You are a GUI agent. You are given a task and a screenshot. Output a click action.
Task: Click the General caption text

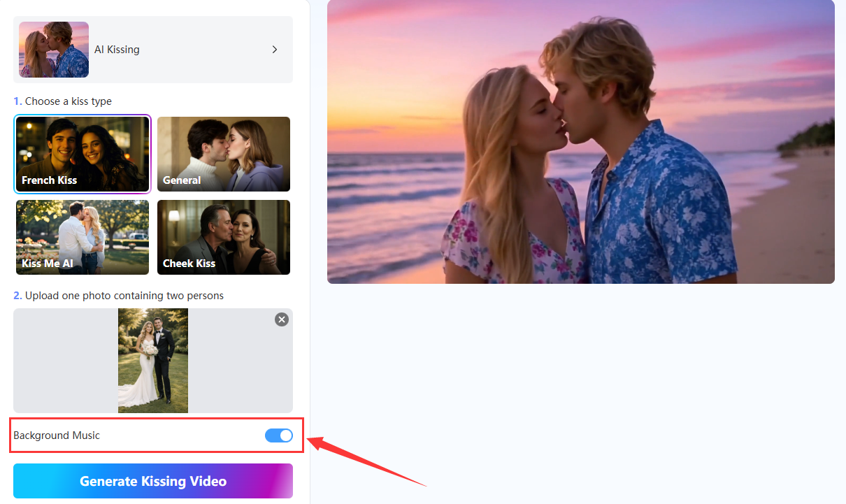tap(182, 180)
